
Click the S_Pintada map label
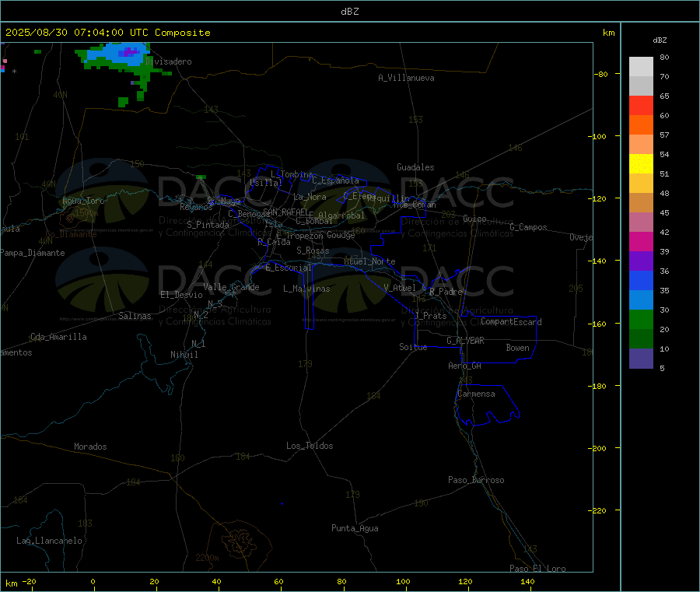coord(208,225)
